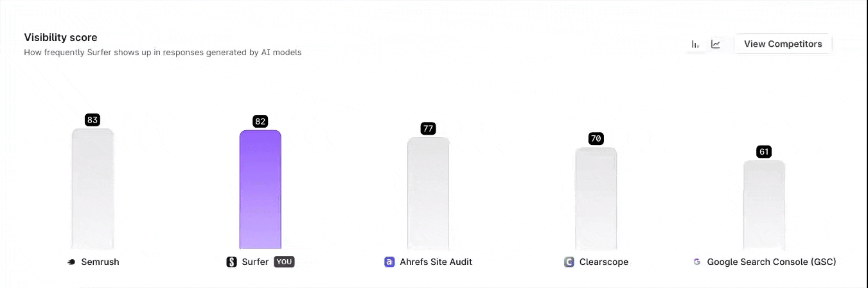Select the Ahrefs Site Audit bar
868x288 pixels.
(428, 192)
